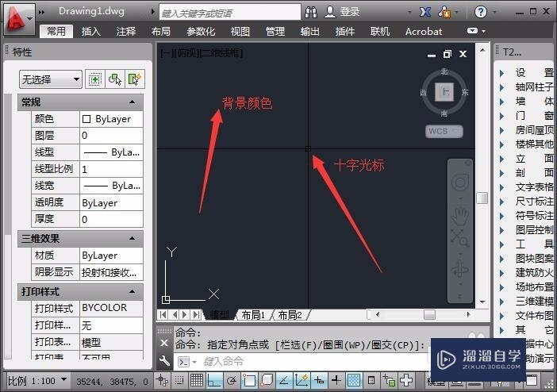Viewport: 557px width, 392px height.
Task: Toggle Object Snap in status bar
Action: (249, 381)
